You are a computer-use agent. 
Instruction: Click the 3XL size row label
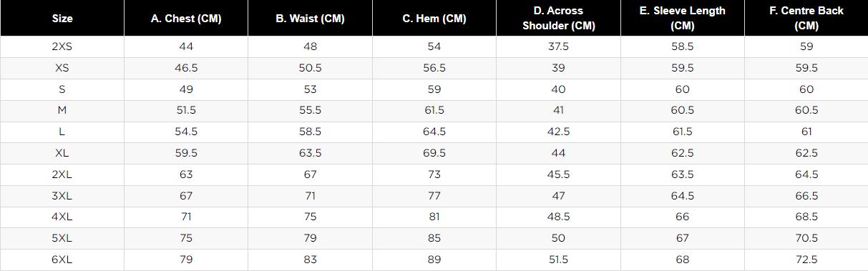(x=62, y=196)
